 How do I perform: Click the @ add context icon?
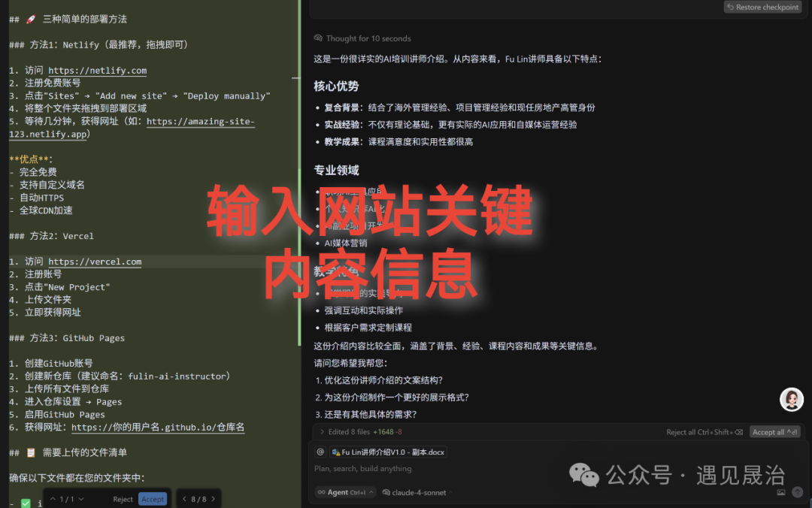pos(320,452)
